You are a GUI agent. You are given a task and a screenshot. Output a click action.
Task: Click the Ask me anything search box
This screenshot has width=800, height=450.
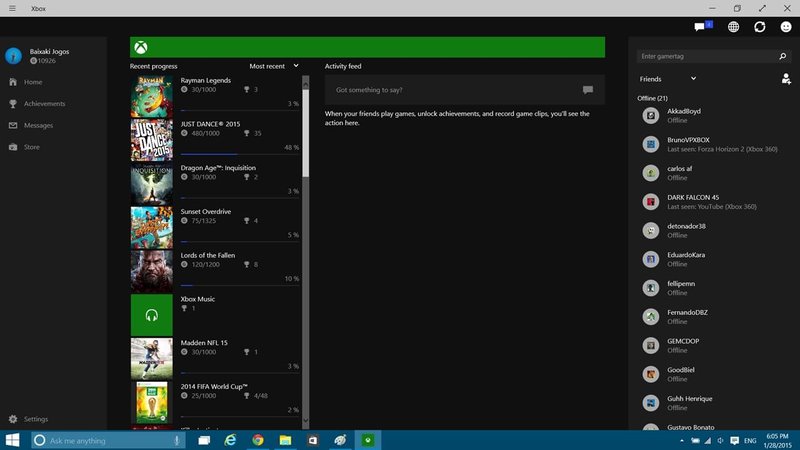click(108, 440)
